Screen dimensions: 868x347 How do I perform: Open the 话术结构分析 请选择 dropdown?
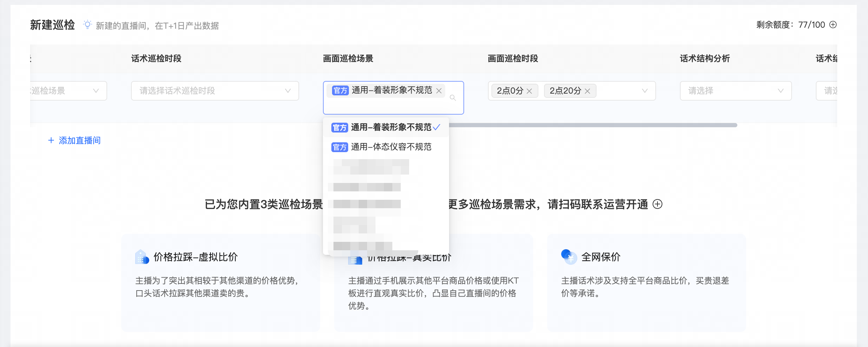[736, 91]
